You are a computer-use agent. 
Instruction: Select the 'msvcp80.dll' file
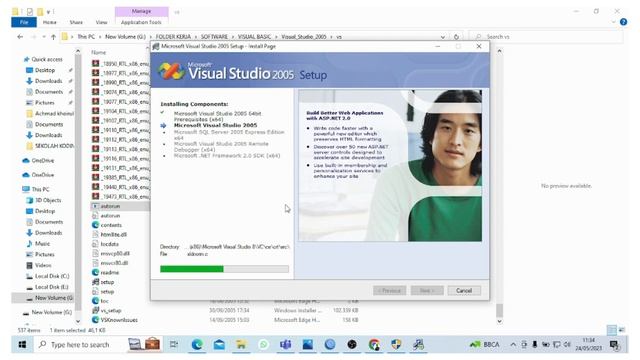[115, 253]
